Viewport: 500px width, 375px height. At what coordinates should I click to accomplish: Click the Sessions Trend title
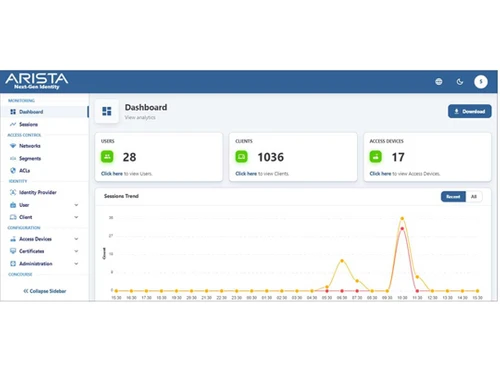click(121, 196)
